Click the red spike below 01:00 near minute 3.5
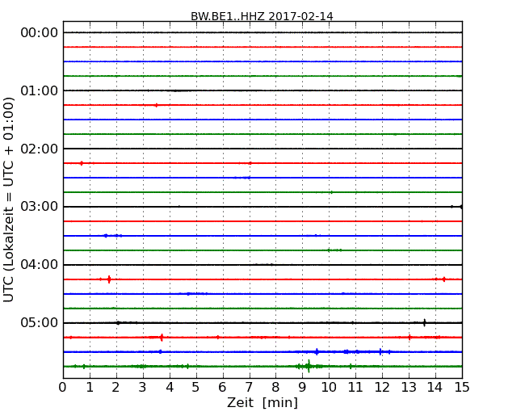 coord(156,105)
